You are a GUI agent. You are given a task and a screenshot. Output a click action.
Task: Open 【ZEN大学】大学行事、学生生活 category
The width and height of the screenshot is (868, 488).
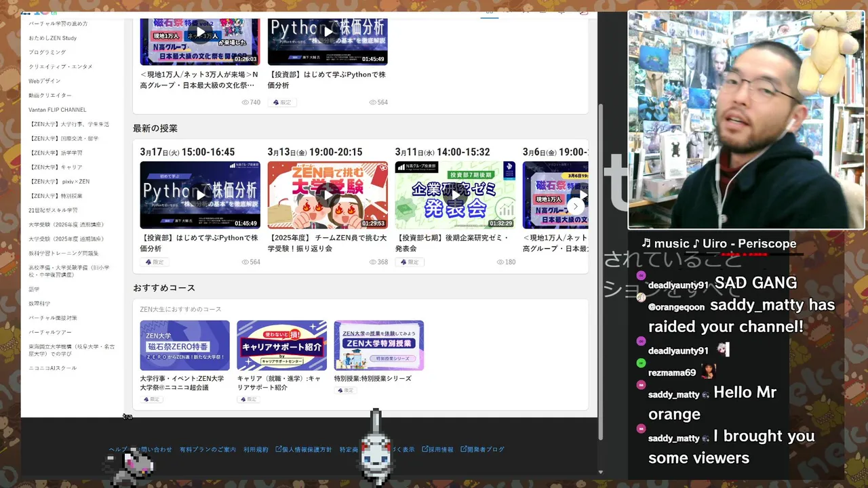click(x=69, y=124)
